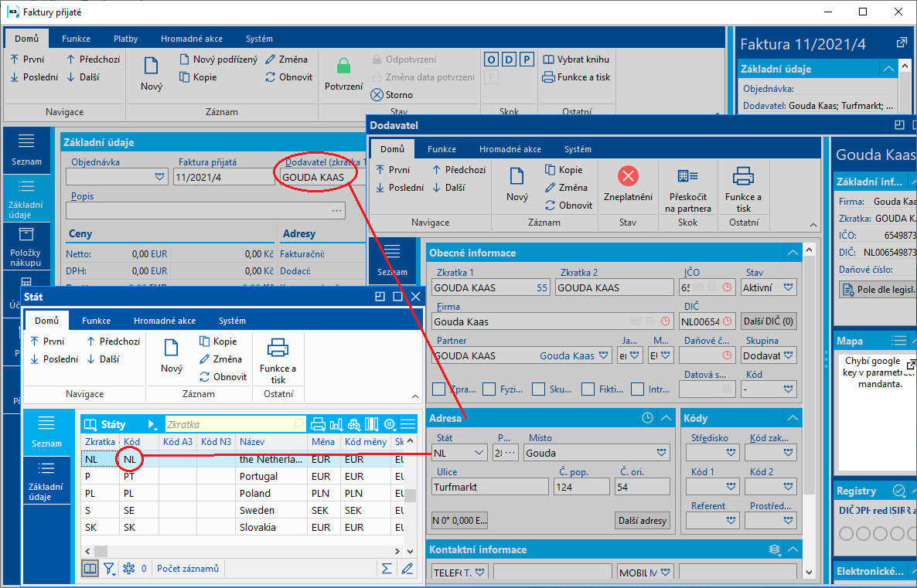The width and height of the screenshot is (917, 588).
Task: Toggle the Fyzi... checkbox
Action: pyautogui.click(x=489, y=389)
